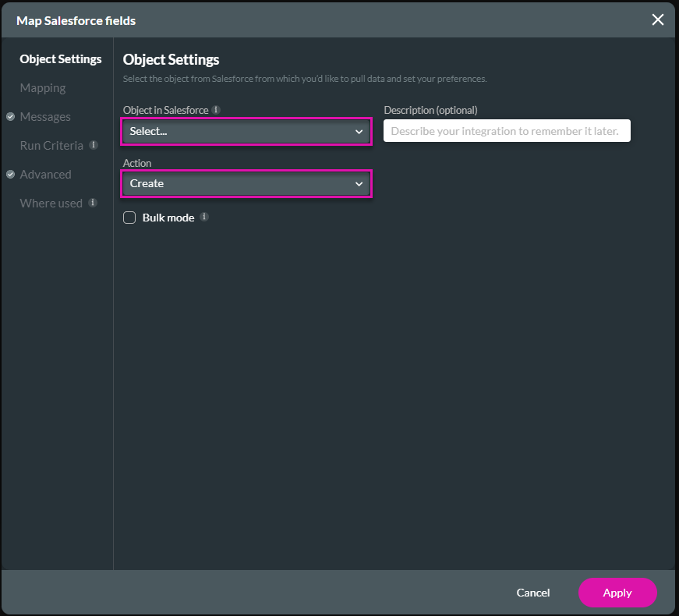Screen dimensions: 679x616
Task: Click the checkmark icon beside Messages
Action: point(11,116)
